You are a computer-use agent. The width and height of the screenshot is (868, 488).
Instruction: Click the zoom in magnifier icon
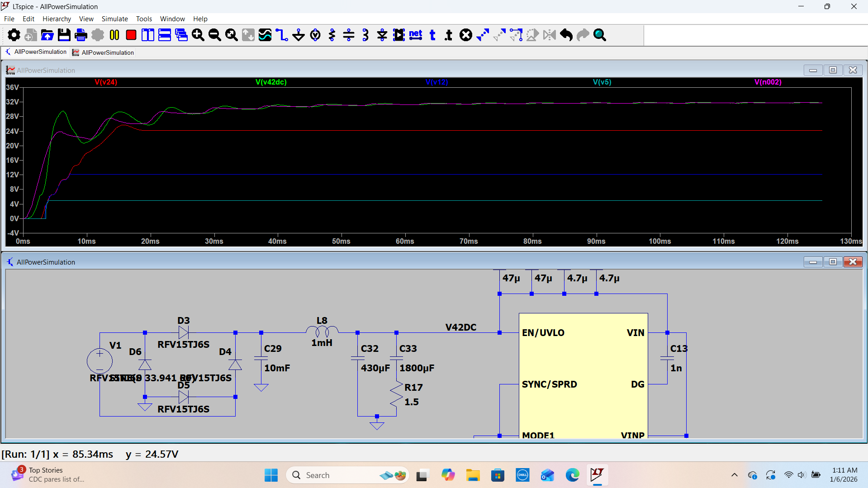(198, 35)
